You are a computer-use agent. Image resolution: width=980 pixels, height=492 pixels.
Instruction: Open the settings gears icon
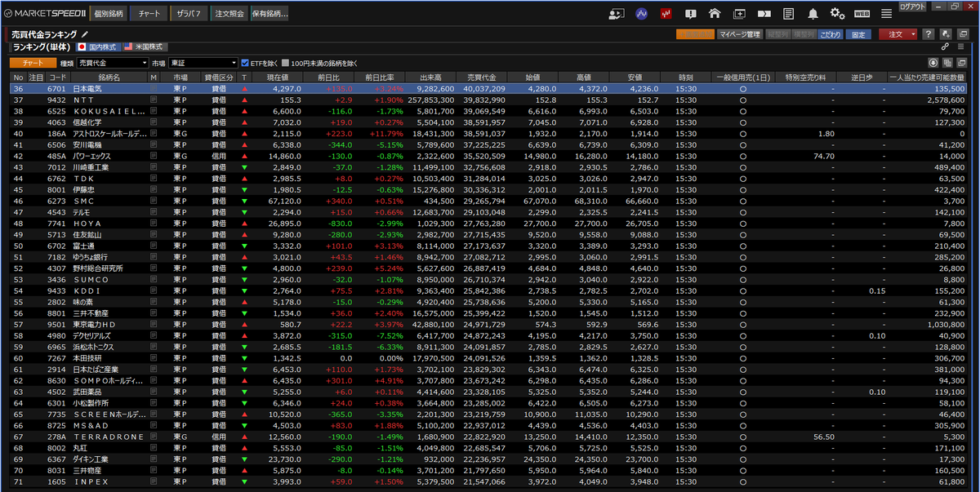(837, 13)
